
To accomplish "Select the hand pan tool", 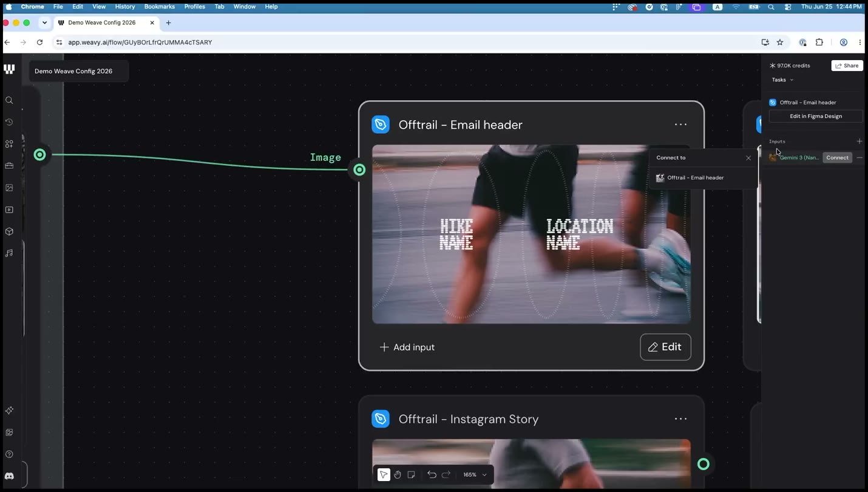I will point(398,474).
